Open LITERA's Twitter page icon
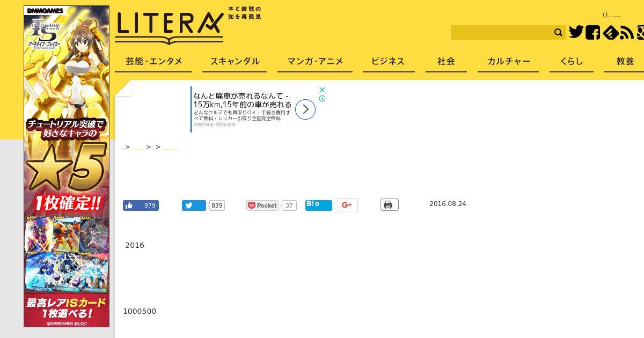Image resolution: width=644 pixels, height=338 pixels. (576, 32)
